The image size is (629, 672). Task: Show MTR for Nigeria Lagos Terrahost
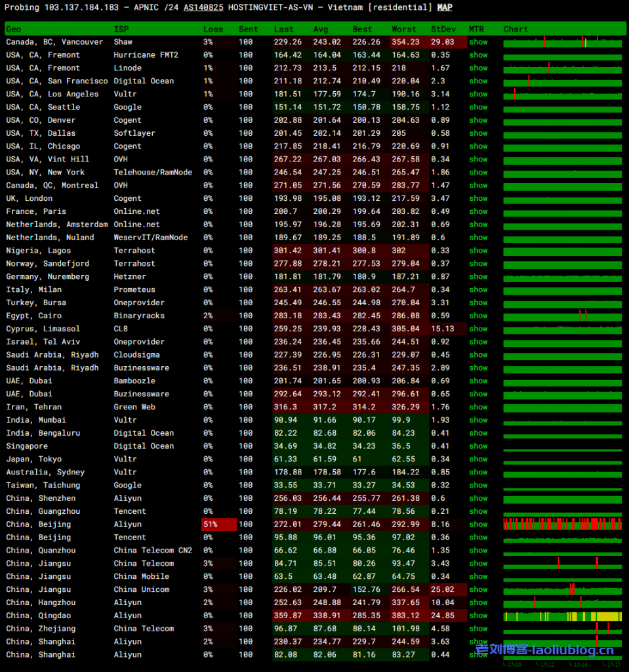coord(478,251)
